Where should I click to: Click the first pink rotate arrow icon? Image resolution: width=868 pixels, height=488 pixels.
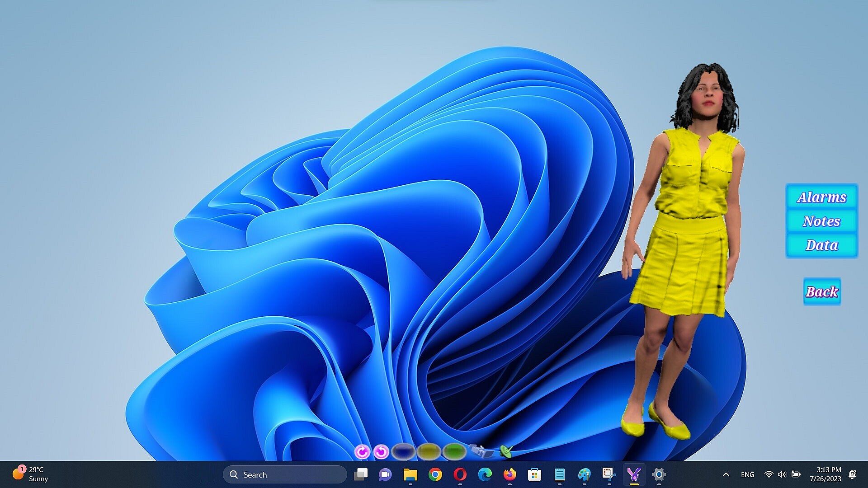[x=362, y=451]
